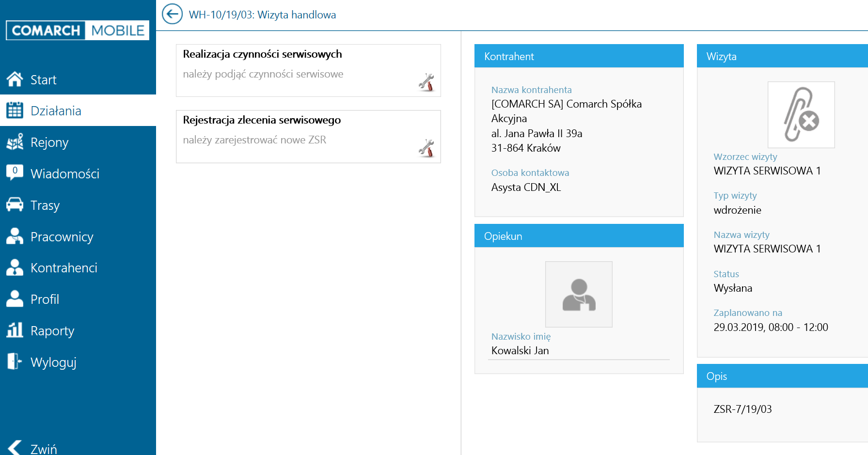Open the Start menu item
The width and height of the screenshot is (868, 455).
[x=78, y=79]
